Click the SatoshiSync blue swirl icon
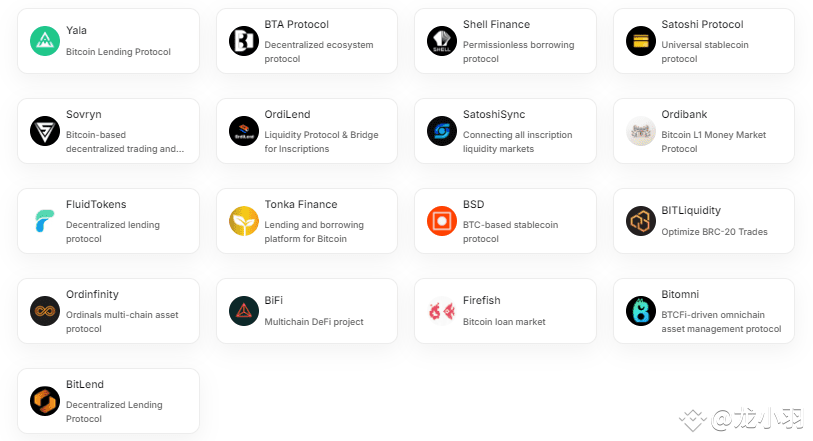The image size is (813, 441). (442, 131)
